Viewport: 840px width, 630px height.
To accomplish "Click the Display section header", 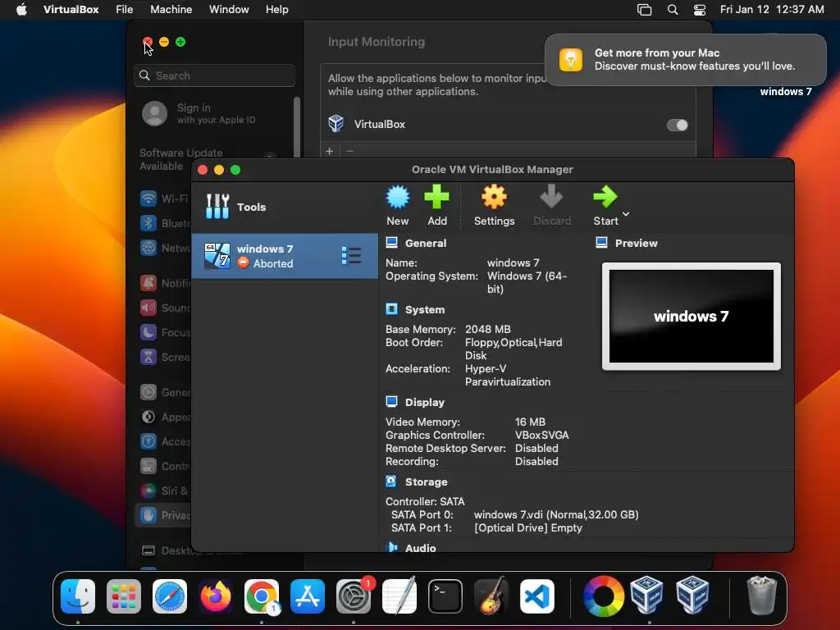I will 425,402.
